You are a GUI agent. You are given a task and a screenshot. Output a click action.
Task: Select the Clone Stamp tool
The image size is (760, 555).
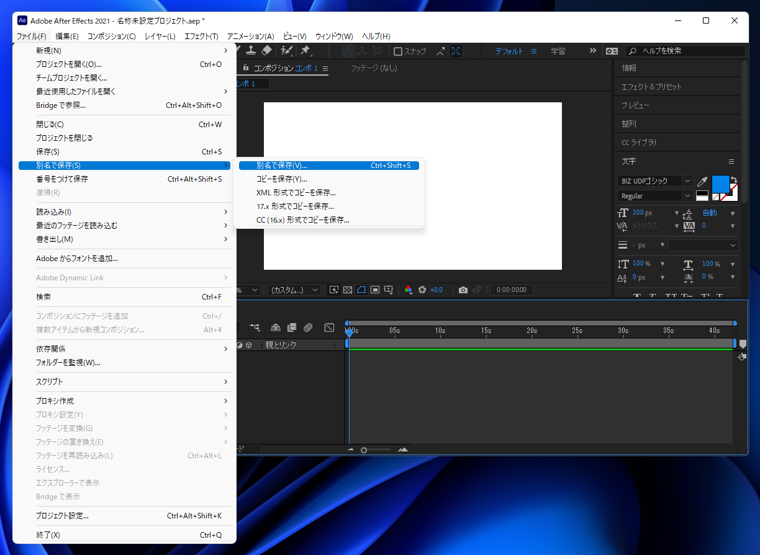tap(251, 50)
